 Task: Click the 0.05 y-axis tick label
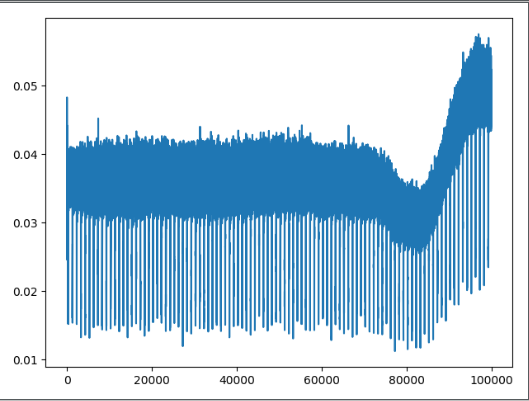[25, 86]
